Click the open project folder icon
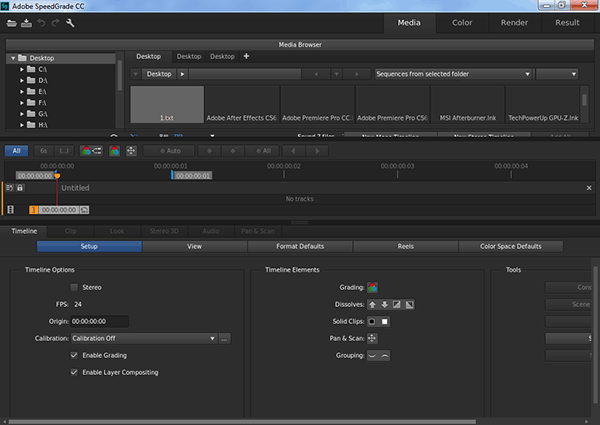 (11, 23)
